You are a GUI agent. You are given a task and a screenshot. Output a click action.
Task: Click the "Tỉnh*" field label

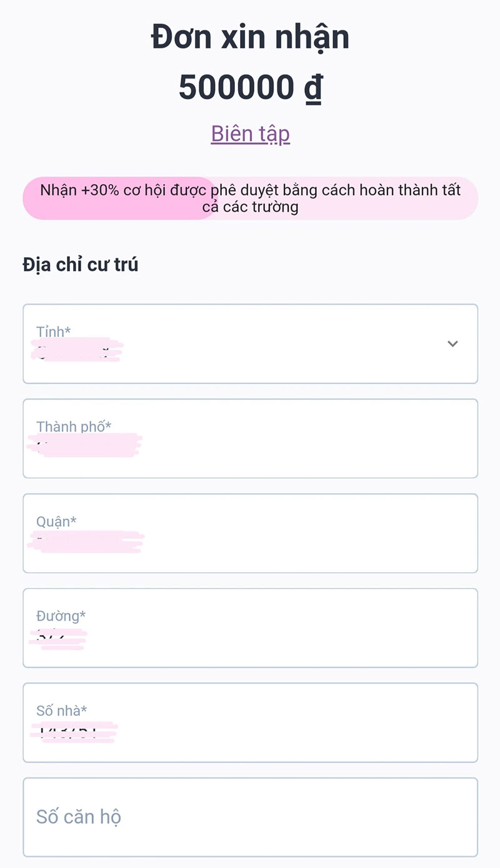pyautogui.click(x=53, y=332)
